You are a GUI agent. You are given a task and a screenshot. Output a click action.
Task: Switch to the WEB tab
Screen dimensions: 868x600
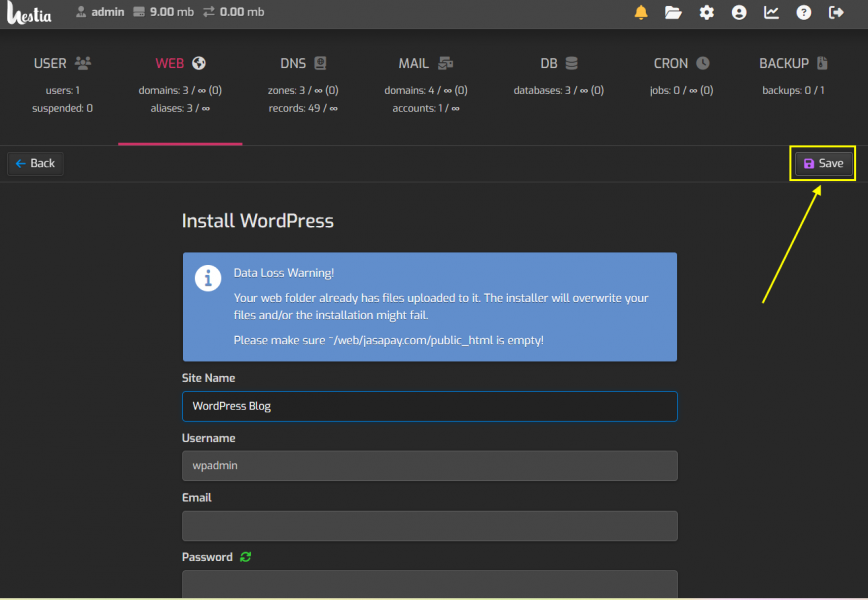pos(180,86)
